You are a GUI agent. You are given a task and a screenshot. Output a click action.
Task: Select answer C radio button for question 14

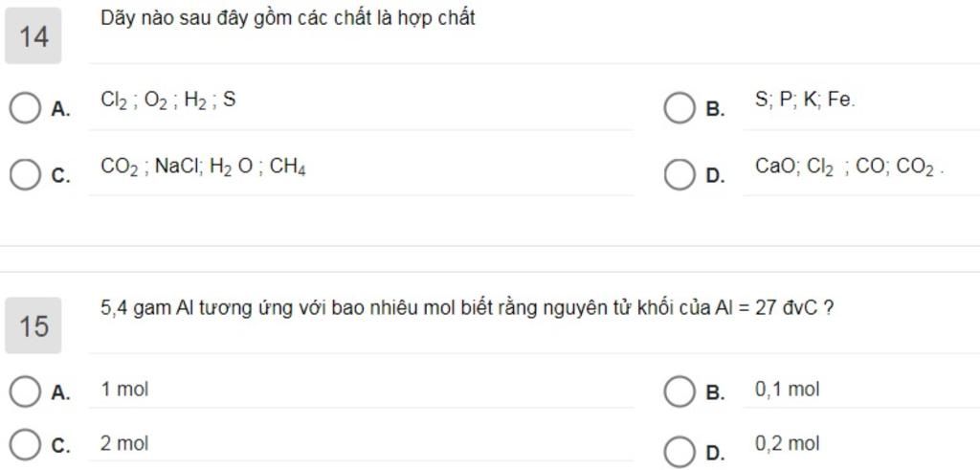[x=24, y=174]
